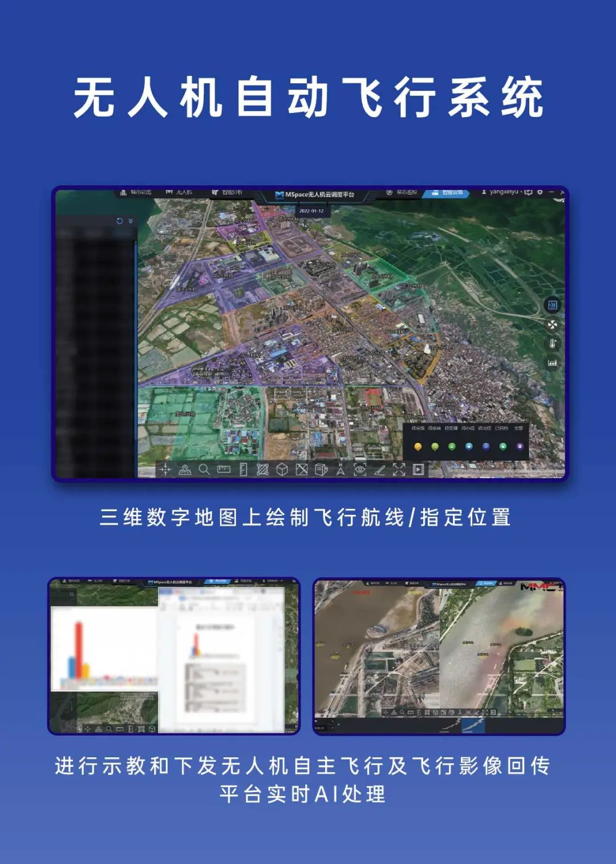Open the wind fan icon on right sidebar
This screenshot has height=864, width=616.
[552, 325]
